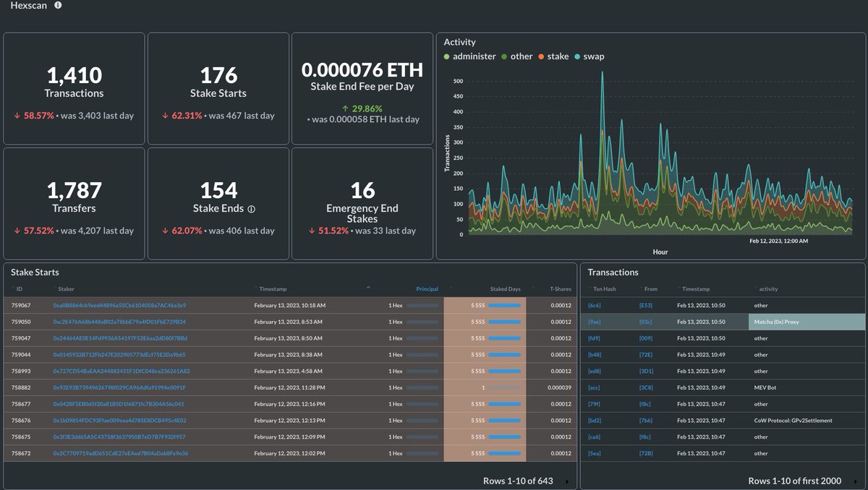The height and width of the screenshot is (490, 868).
Task: Click the 1,787 Transfers card
Action: (74, 204)
